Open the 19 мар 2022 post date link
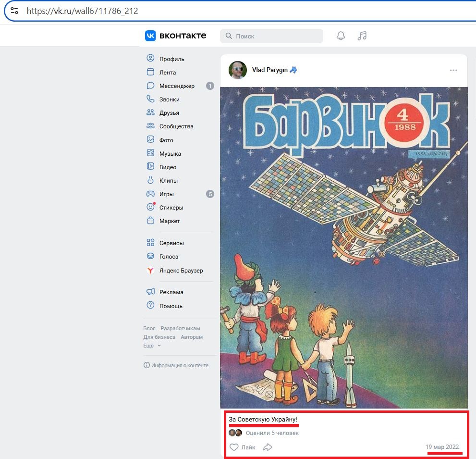The image size is (476, 459). (x=442, y=447)
